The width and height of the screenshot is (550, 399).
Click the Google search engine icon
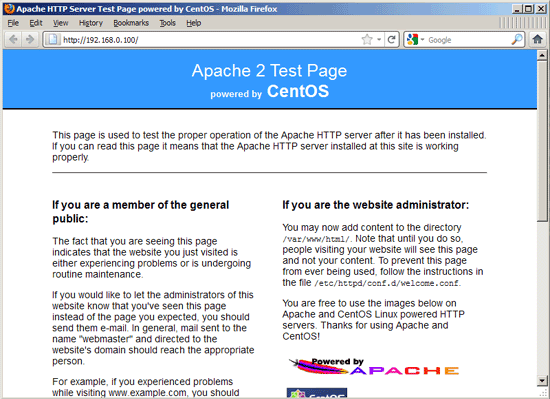412,40
